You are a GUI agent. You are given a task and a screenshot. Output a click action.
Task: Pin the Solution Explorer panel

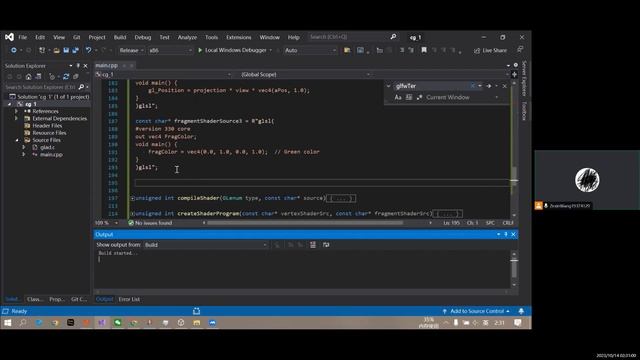click(78, 66)
